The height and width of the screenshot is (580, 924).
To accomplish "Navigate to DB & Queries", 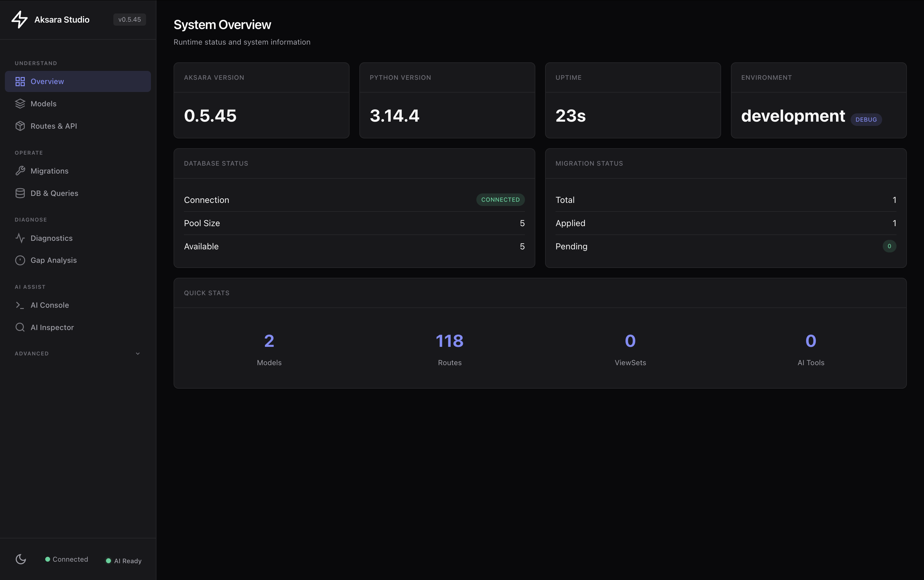I will [78, 193].
